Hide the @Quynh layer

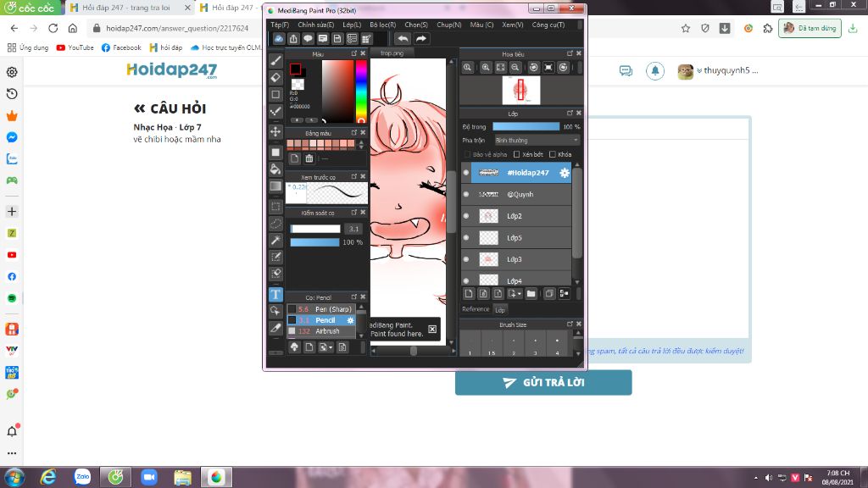coord(466,194)
